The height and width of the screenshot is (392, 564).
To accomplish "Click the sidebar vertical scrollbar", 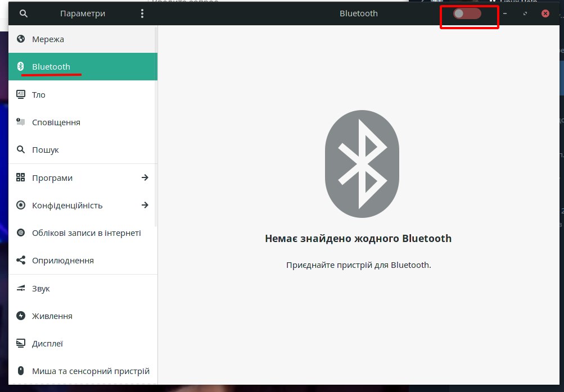I will 156,126.
